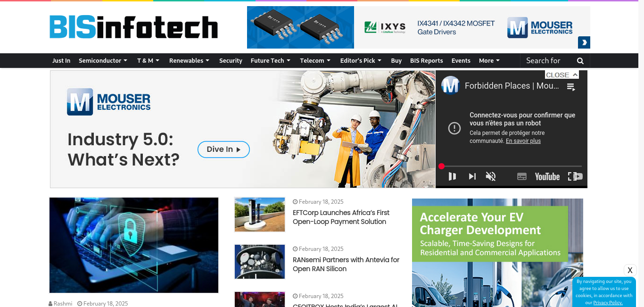Click the RANsemi satellite tower thumbnail
The width and height of the screenshot is (644, 307).
coord(260,262)
